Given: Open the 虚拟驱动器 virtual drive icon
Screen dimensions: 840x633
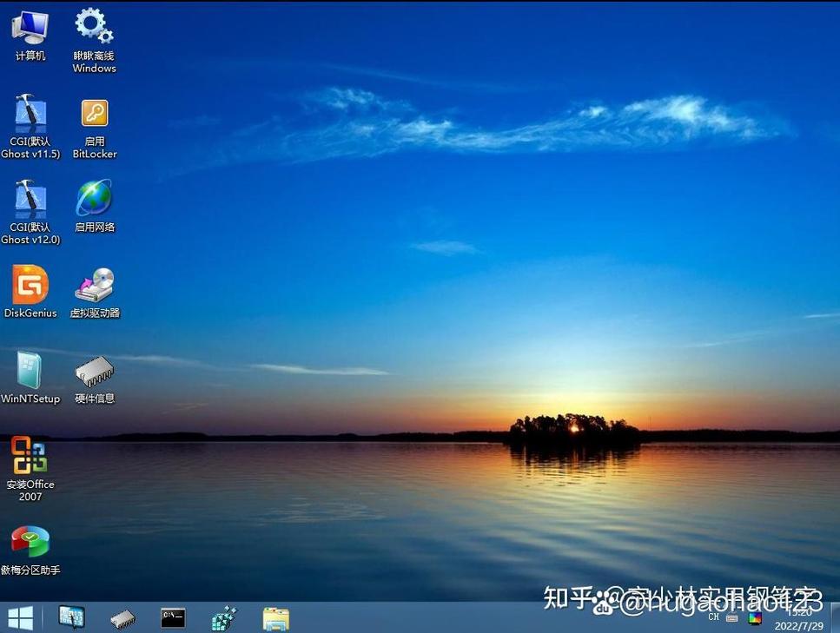Looking at the screenshot, I should (x=95, y=293).
